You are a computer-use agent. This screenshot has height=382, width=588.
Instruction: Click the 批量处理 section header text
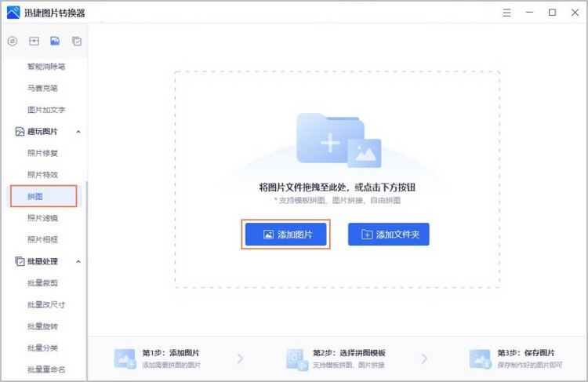42,261
